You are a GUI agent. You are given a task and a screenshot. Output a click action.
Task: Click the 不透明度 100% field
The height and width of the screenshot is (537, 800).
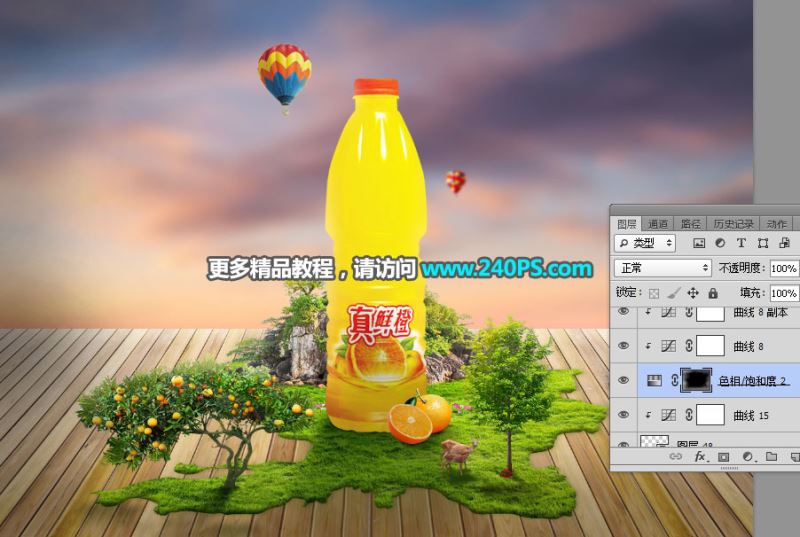(785, 268)
